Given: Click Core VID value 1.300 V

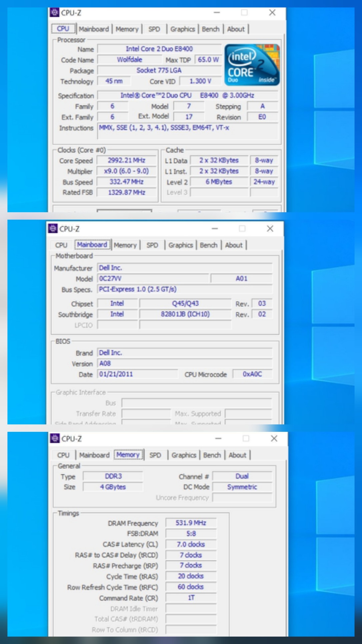Looking at the screenshot, I should click(x=201, y=81).
